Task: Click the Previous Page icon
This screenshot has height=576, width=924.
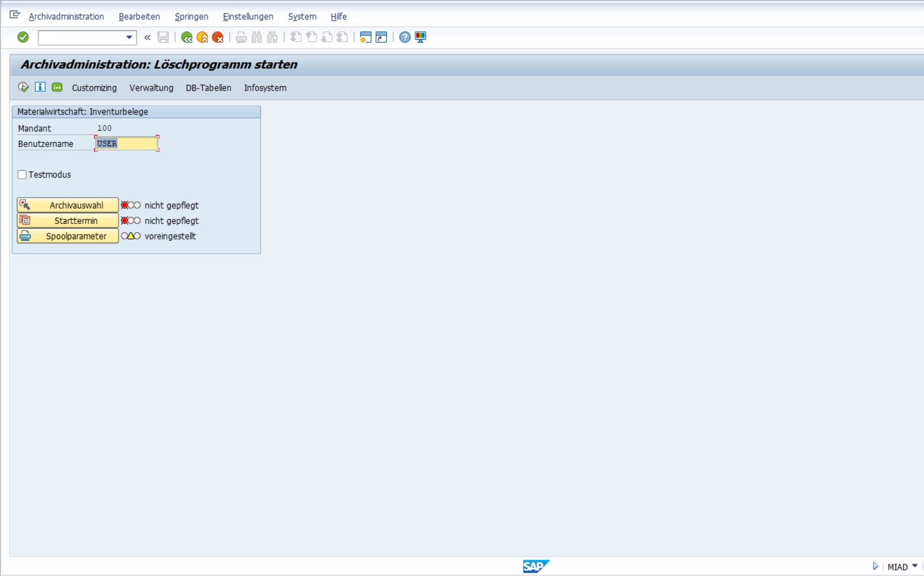Action: [x=312, y=38]
